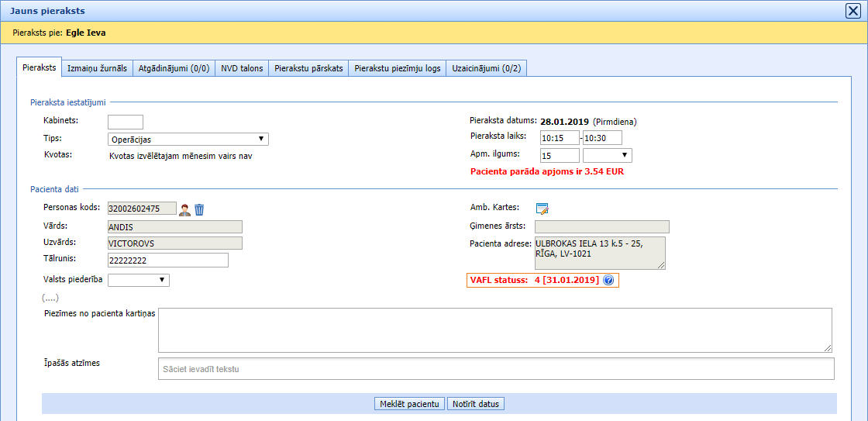Click the trash bin icon to remove patient
This screenshot has height=421, width=868.
199,209
